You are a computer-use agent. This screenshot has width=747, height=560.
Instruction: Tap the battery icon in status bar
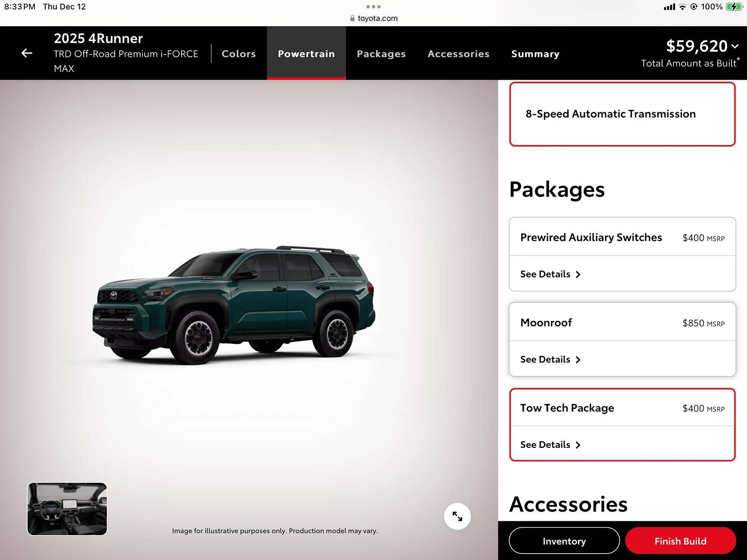tap(734, 6)
